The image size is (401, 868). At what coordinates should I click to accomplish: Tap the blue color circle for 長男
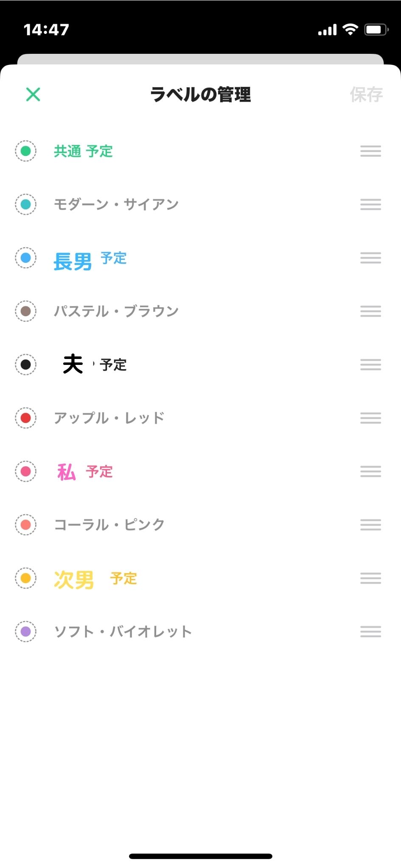click(26, 258)
